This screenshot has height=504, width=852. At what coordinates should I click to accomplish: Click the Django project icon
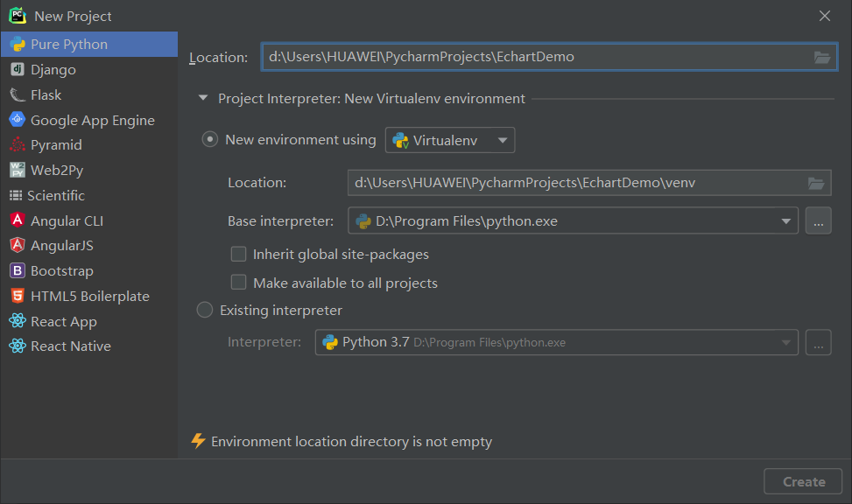(18, 69)
